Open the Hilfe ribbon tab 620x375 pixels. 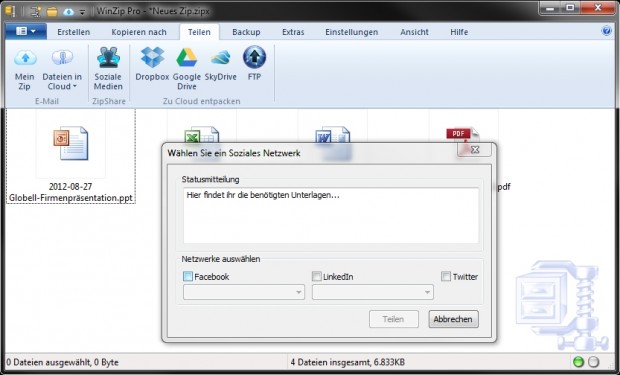tap(459, 32)
